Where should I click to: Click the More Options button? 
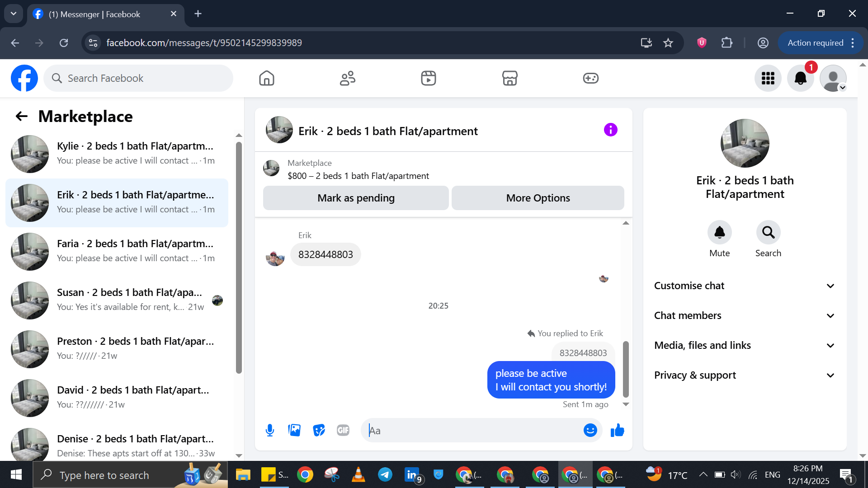tap(538, 198)
